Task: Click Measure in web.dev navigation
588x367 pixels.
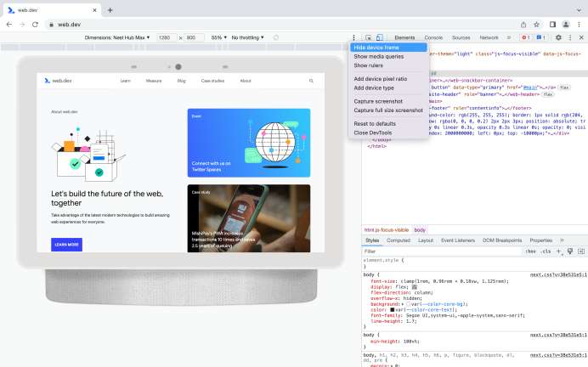Action: [x=154, y=81]
